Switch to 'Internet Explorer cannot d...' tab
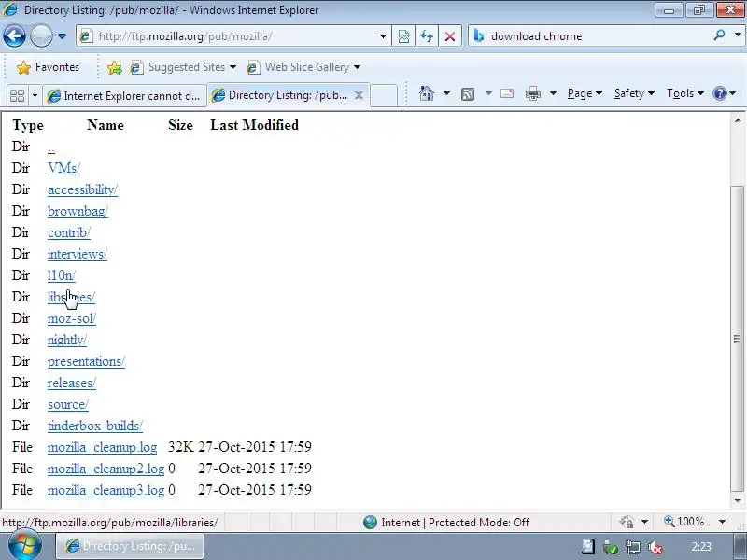 (125, 96)
